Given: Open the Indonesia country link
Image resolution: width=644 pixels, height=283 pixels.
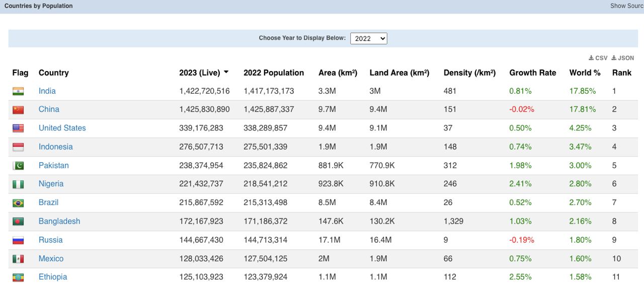Looking at the screenshot, I should (x=55, y=147).
